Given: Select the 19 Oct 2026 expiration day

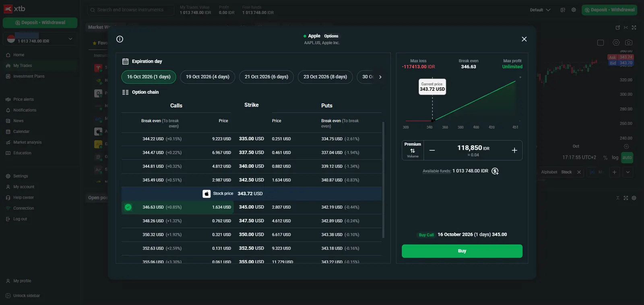Looking at the screenshot, I should (x=208, y=77).
